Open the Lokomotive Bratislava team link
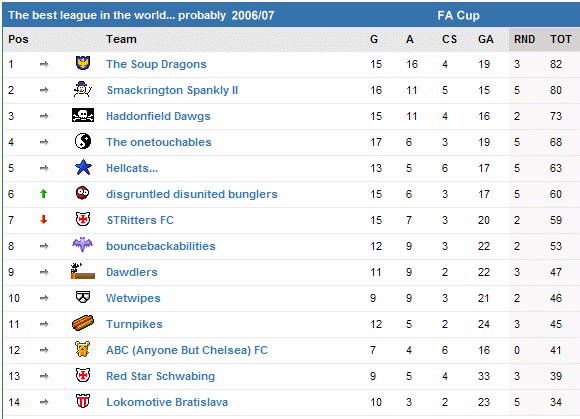580x419 pixels. click(x=167, y=402)
